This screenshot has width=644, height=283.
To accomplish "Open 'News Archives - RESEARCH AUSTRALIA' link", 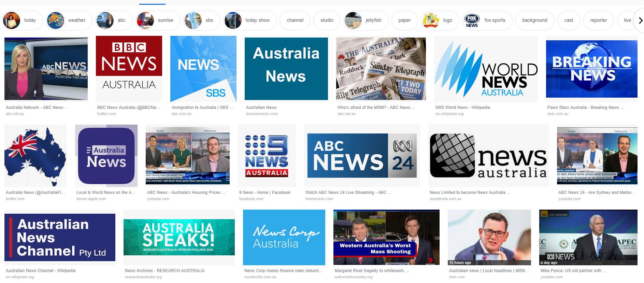I will 165,271.
